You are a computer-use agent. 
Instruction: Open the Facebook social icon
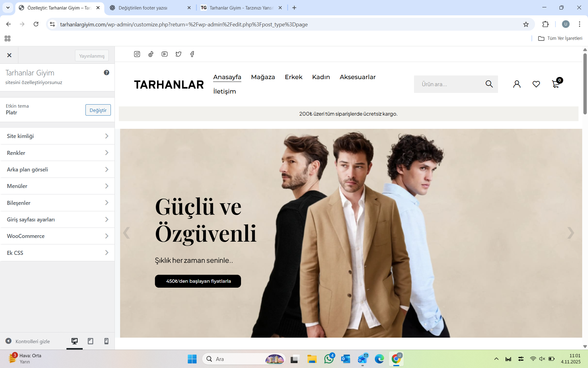pos(192,54)
